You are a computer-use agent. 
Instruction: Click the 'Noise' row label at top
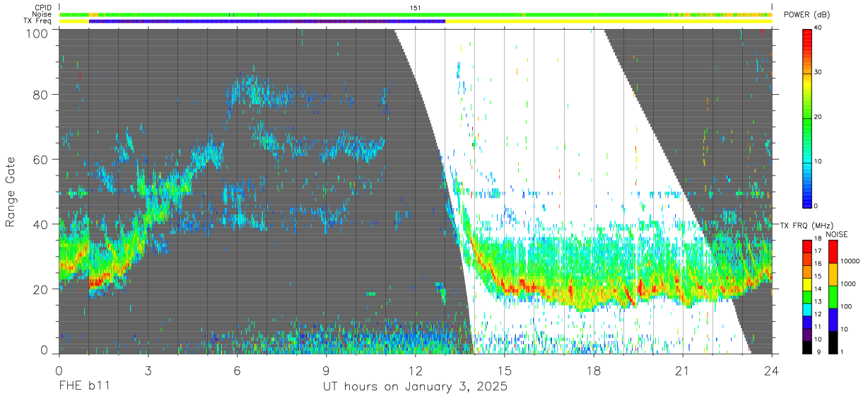point(43,14)
